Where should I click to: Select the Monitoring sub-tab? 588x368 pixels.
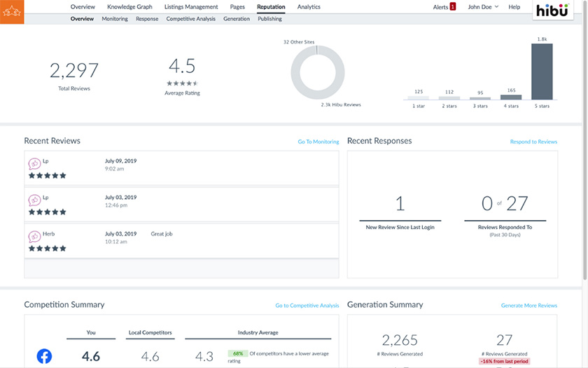[115, 19]
